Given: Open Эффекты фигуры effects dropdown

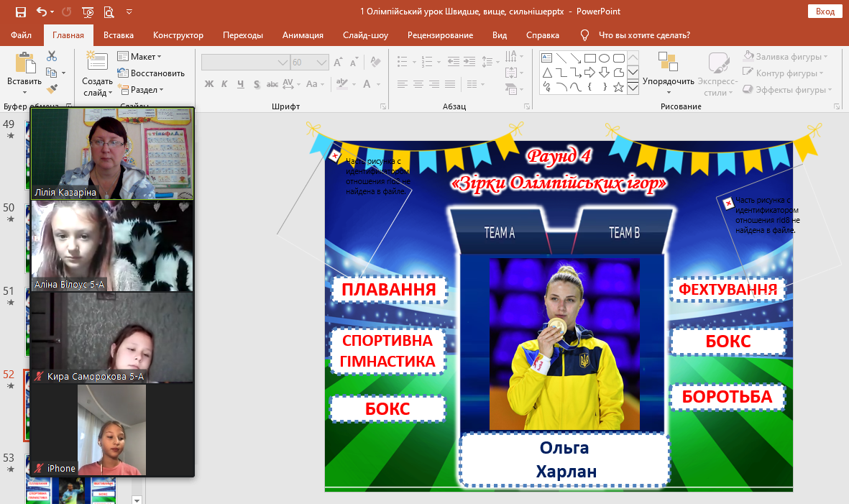Looking at the screenshot, I should 787,90.
